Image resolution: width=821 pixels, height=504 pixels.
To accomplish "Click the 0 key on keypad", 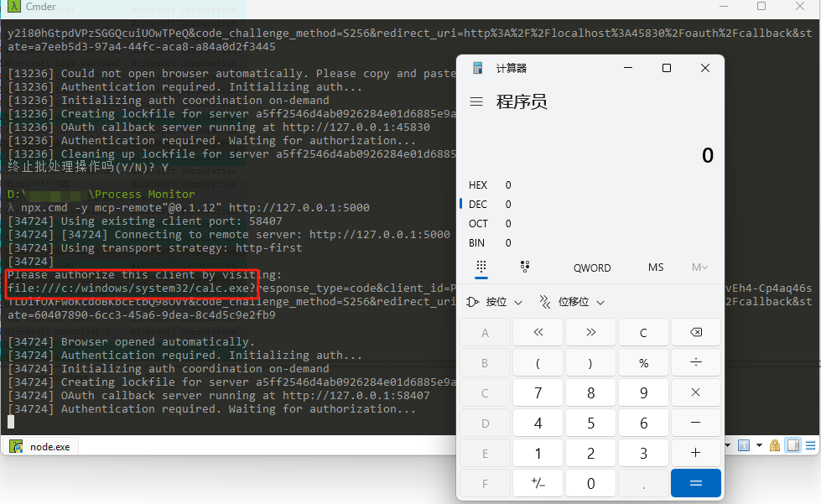I will 590,483.
